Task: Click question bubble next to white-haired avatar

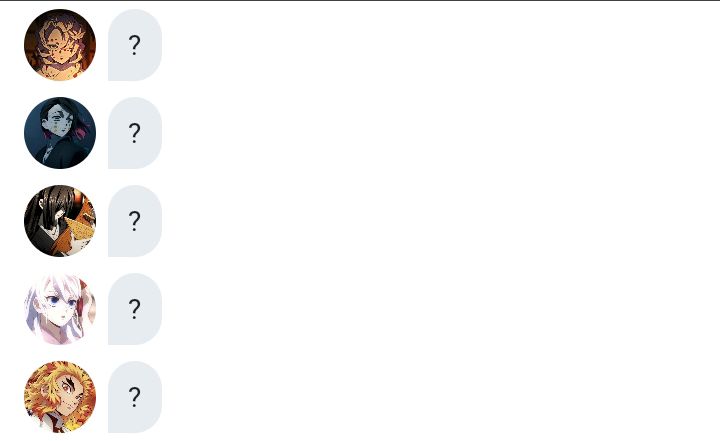Action: tap(135, 309)
